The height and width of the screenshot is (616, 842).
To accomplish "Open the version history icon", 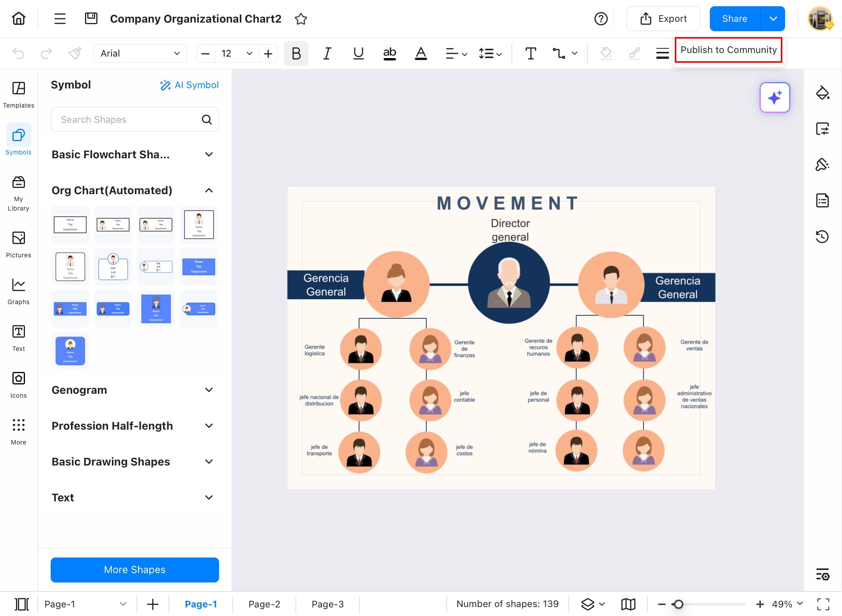I will tap(822, 237).
